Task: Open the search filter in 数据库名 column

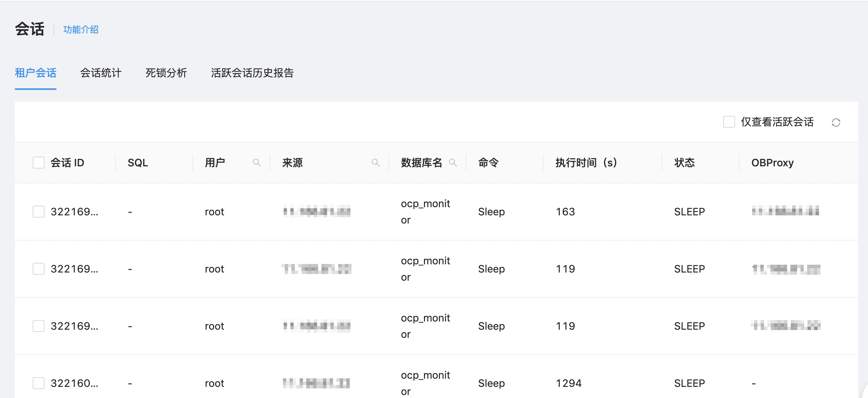Action: click(453, 163)
